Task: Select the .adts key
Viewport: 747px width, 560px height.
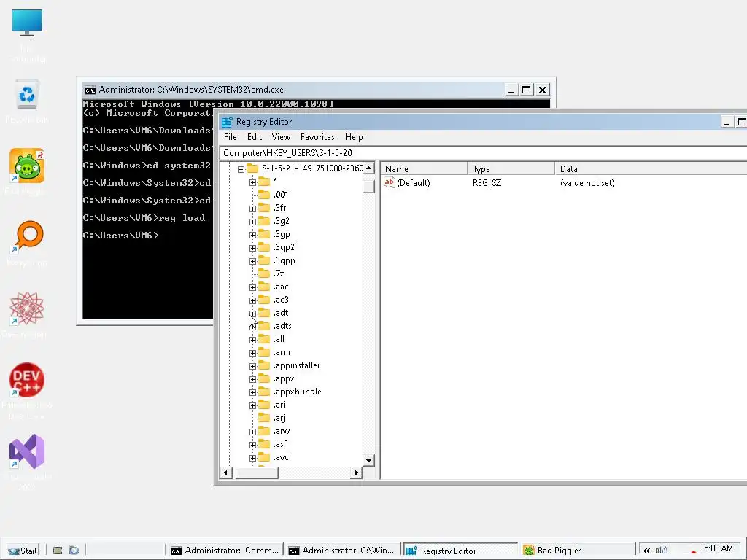Action: pyautogui.click(x=282, y=326)
